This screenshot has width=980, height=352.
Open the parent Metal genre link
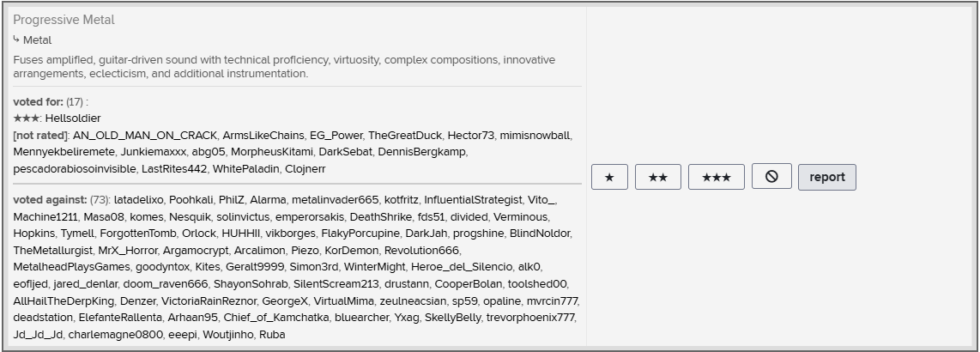point(38,40)
